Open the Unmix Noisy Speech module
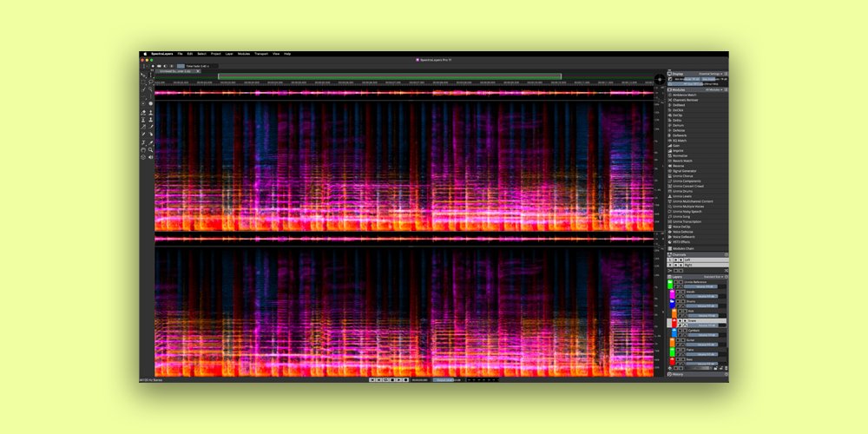 click(688, 212)
